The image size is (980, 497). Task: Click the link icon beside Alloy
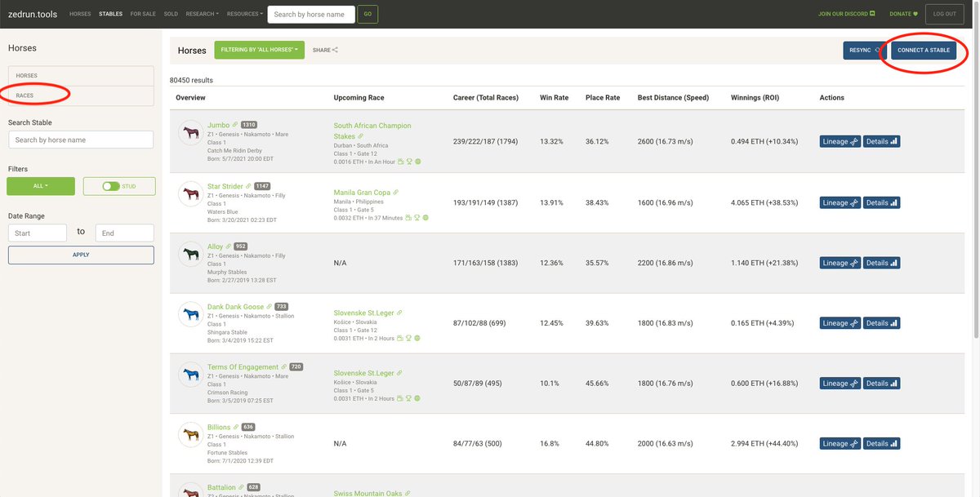tap(228, 246)
